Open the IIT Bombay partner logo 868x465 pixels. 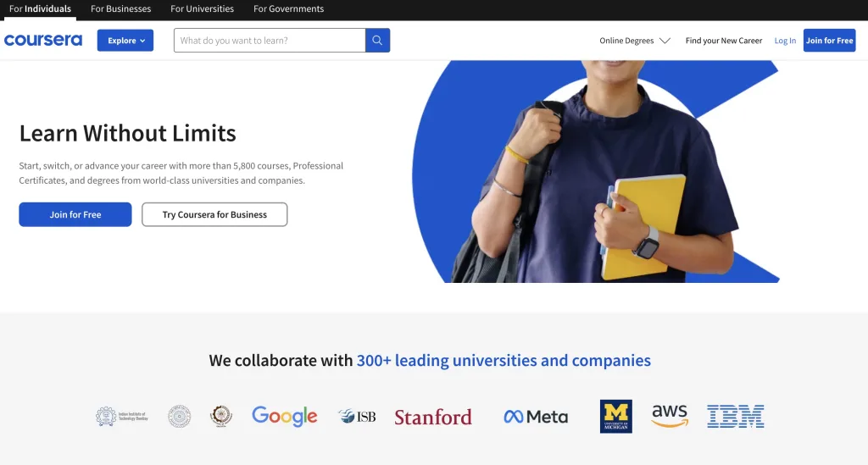click(x=122, y=417)
